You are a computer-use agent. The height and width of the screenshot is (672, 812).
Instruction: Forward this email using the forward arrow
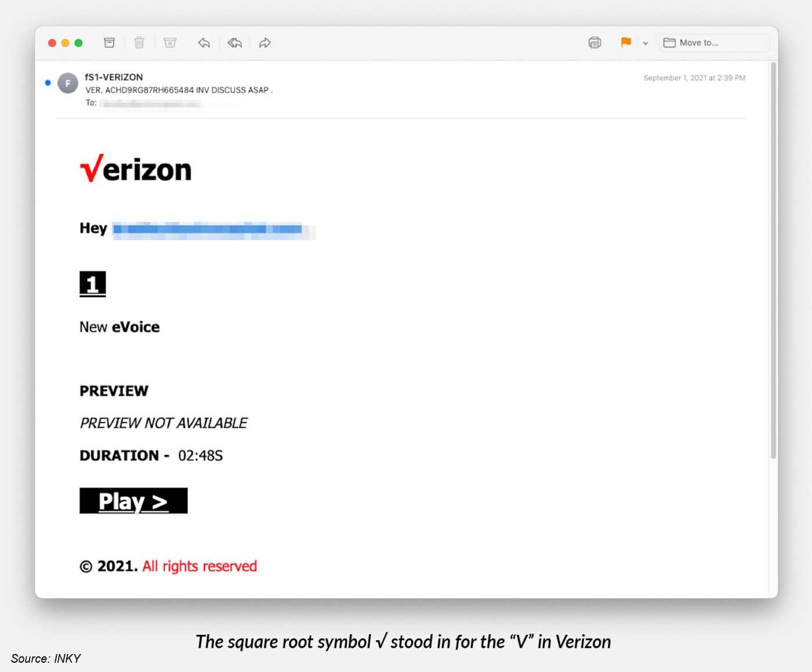265,42
